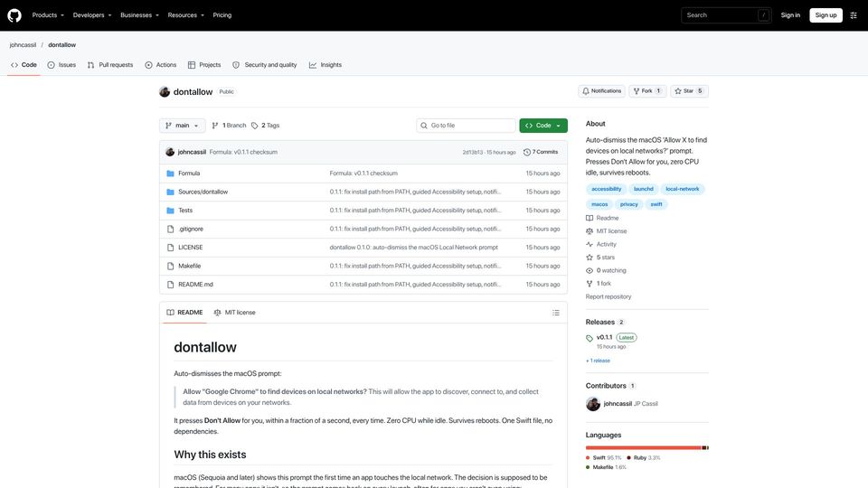Click the Notifications bell button
Viewport: 868px width, 488px height.
tap(601, 91)
